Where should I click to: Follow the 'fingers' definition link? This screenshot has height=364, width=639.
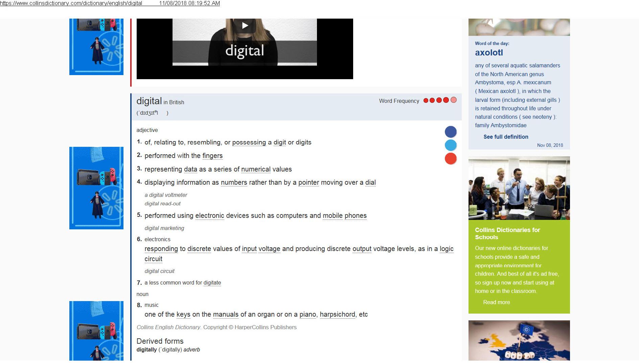point(212,156)
